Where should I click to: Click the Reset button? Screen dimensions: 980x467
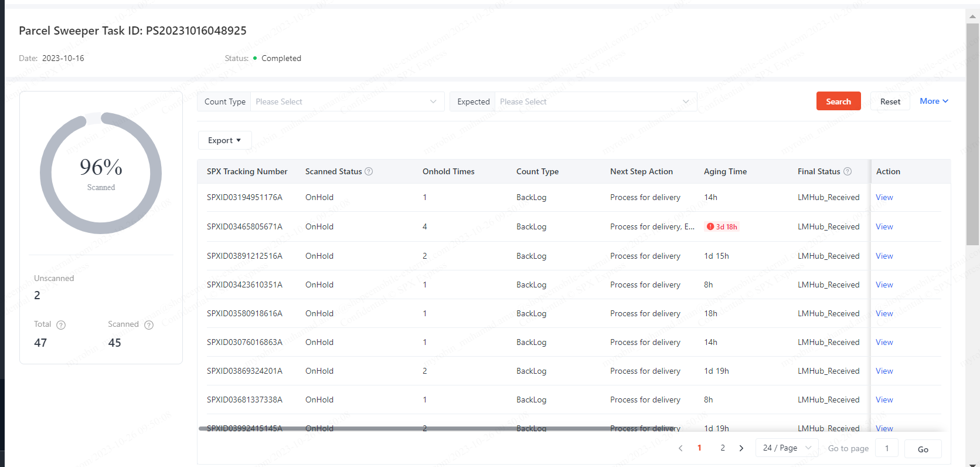pyautogui.click(x=890, y=101)
